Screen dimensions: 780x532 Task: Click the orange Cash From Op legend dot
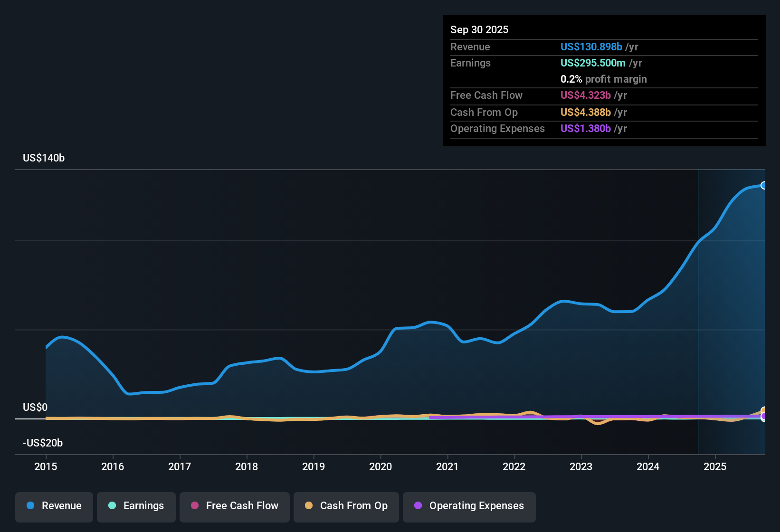click(309, 506)
